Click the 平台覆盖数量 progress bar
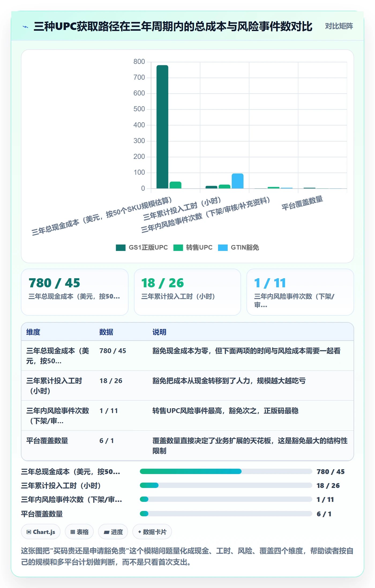The image size is (375, 588). tap(226, 514)
